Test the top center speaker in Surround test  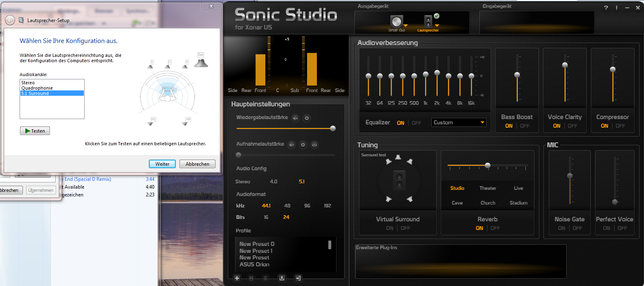click(398, 157)
